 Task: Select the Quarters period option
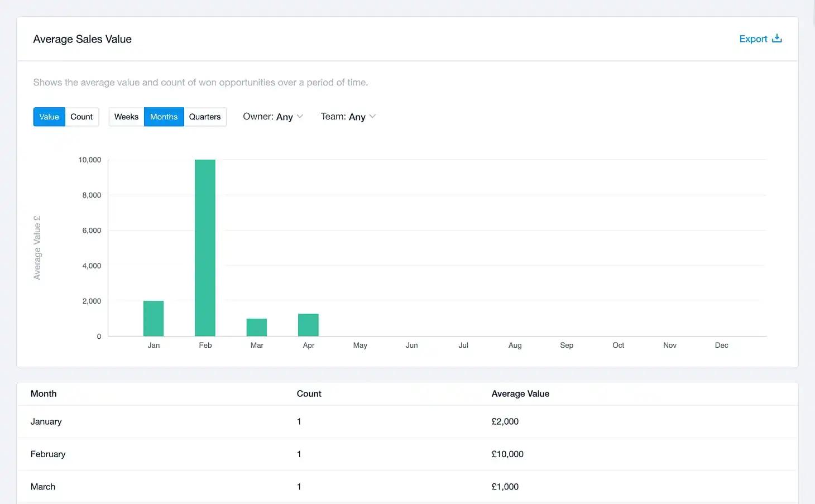[205, 117]
